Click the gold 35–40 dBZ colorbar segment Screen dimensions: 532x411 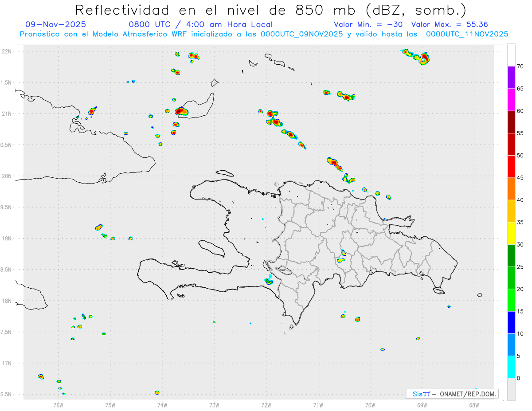point(511,211)
